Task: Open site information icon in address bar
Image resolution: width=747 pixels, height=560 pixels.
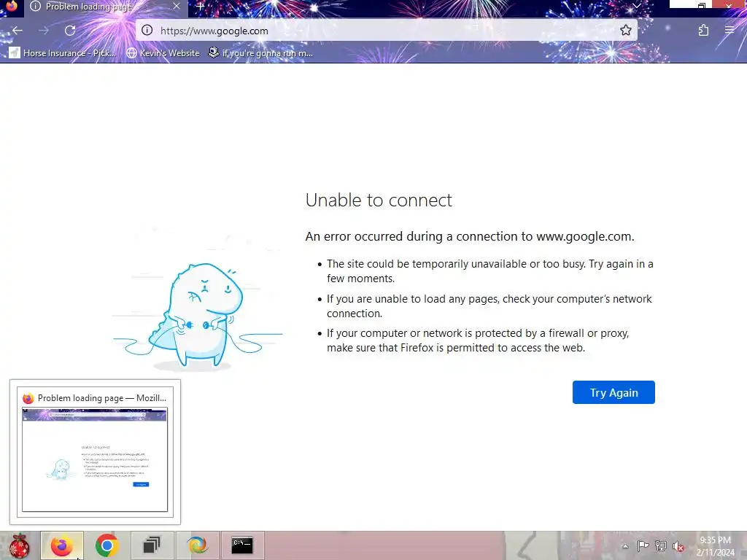Action: pyautogui.click(x=147, y=31)
